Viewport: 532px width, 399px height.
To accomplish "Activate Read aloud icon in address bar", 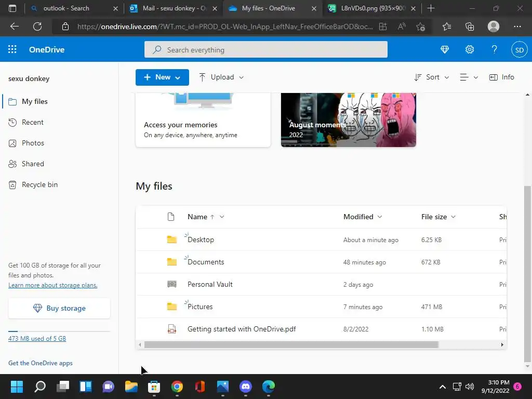I will click(x=402, y=26).
